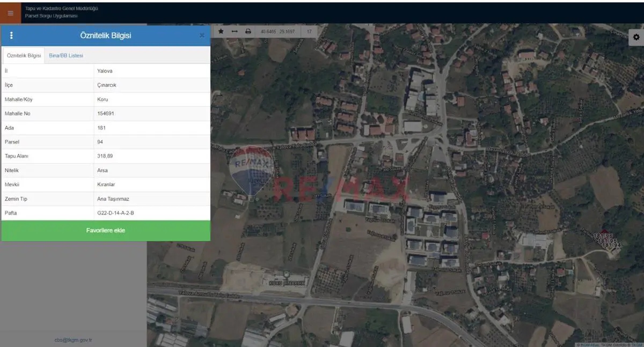Click the Favorilere ekle button

(106, 231)
